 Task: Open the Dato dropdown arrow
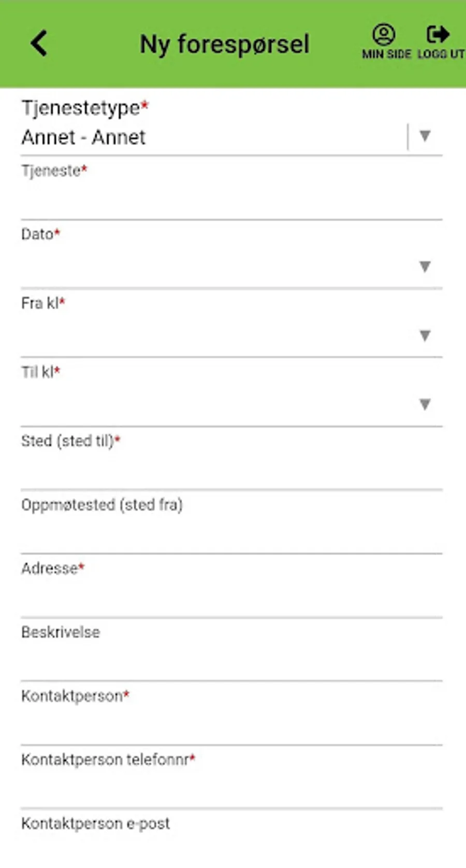pos(425,267)
